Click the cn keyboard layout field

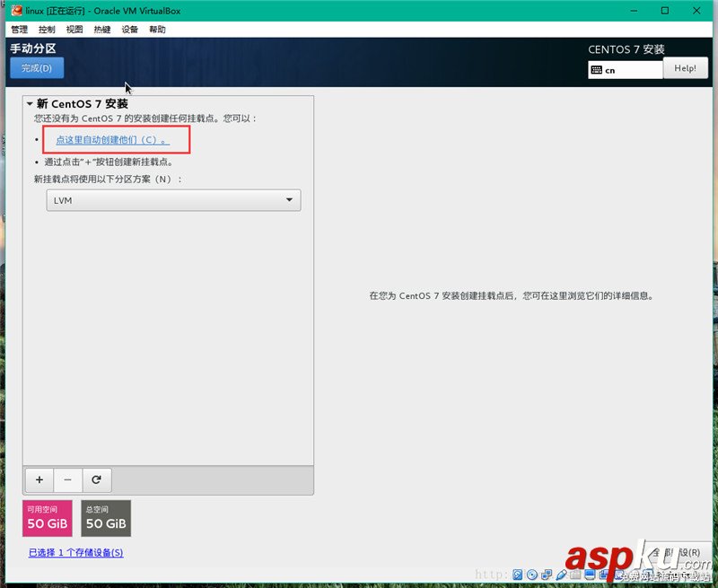[625, 70]
